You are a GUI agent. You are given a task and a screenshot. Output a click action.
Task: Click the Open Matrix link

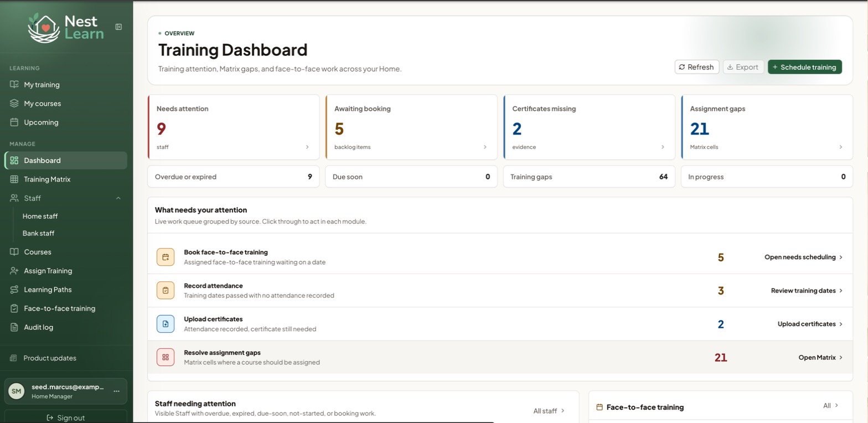pos(821,358)
